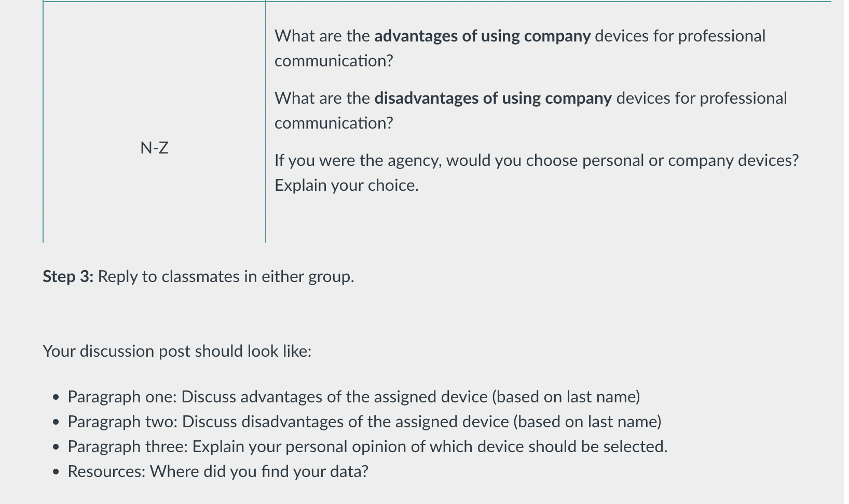849x504 pixels.
Task: Click bold text 'advantages of using company'
Action: coord(482,36)
